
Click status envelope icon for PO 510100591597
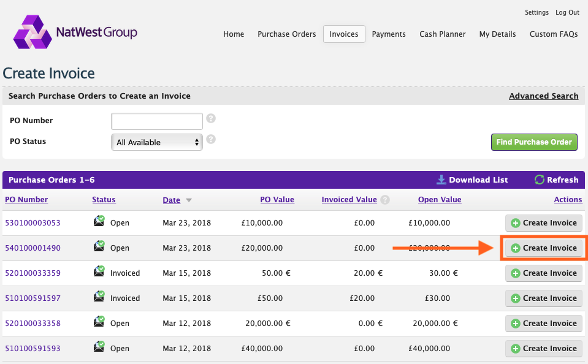click(99, 296)
